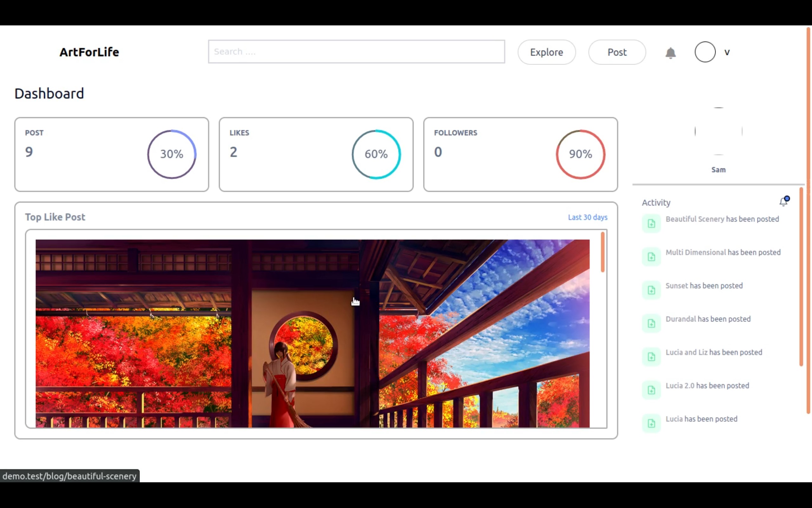Click the Post button in the header
812x508 pixels.
[x=617, y=52]
